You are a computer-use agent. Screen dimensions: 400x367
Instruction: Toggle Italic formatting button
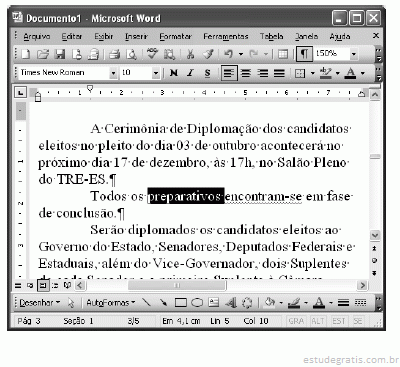190,73
